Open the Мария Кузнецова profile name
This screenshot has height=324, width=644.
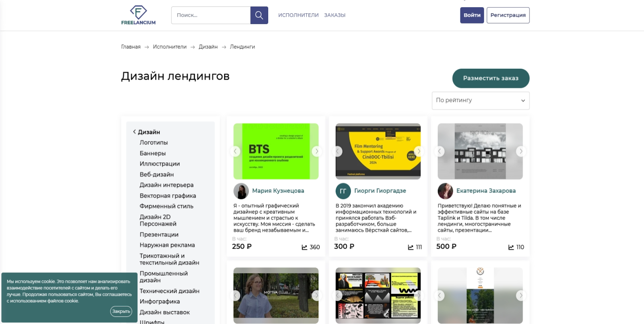tap(278, 191)
